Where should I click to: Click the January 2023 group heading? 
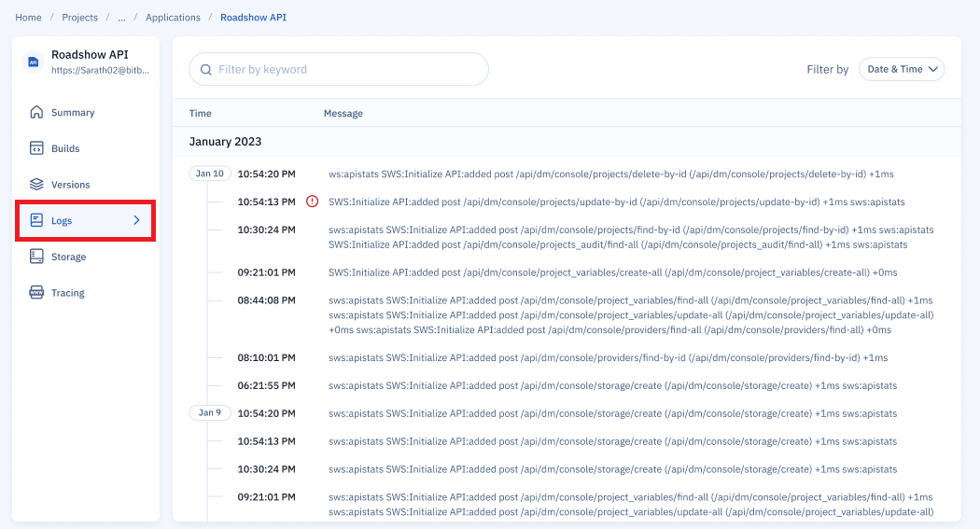click(225, 141)
